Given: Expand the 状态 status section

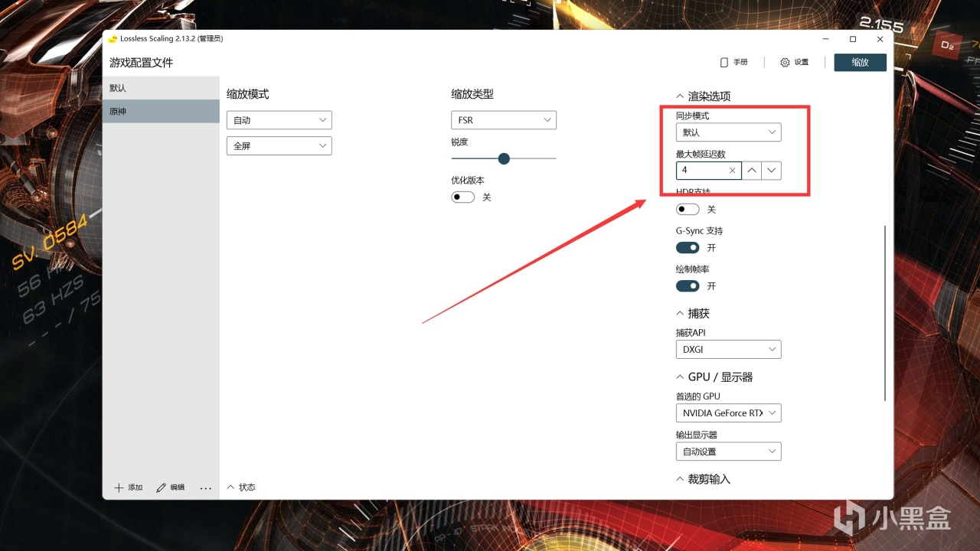Looking at the screenshot, I should [x=241, y=487].
